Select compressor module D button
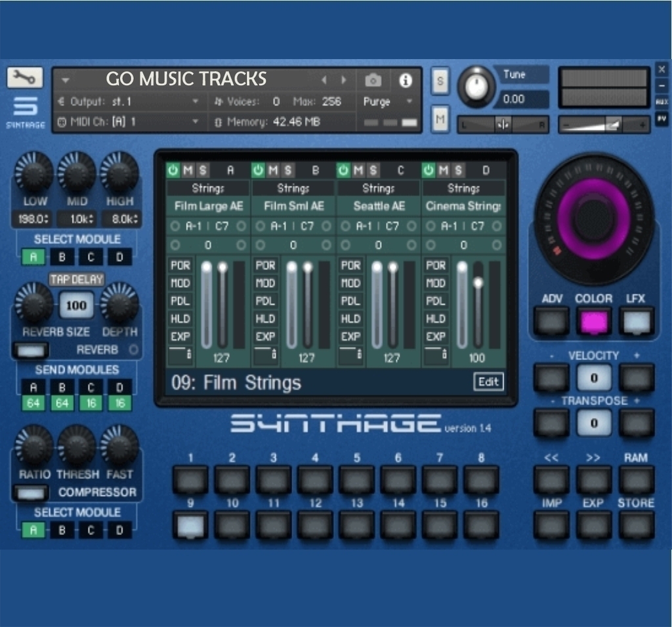This screenshot has height=627, width=672. (x=119, y=530)
